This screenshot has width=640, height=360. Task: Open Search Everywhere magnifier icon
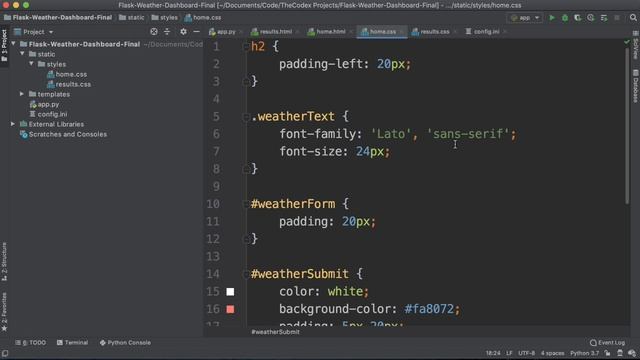[x=633, y=18]
